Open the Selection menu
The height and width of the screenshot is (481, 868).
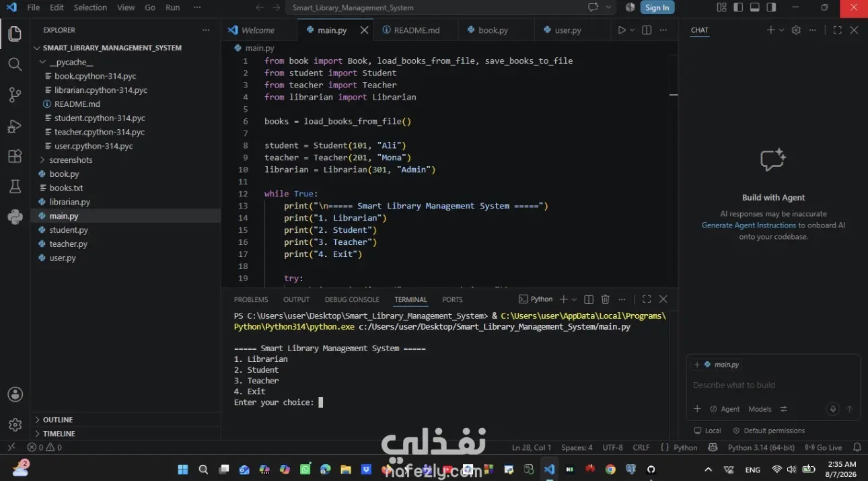click(90, 7)
